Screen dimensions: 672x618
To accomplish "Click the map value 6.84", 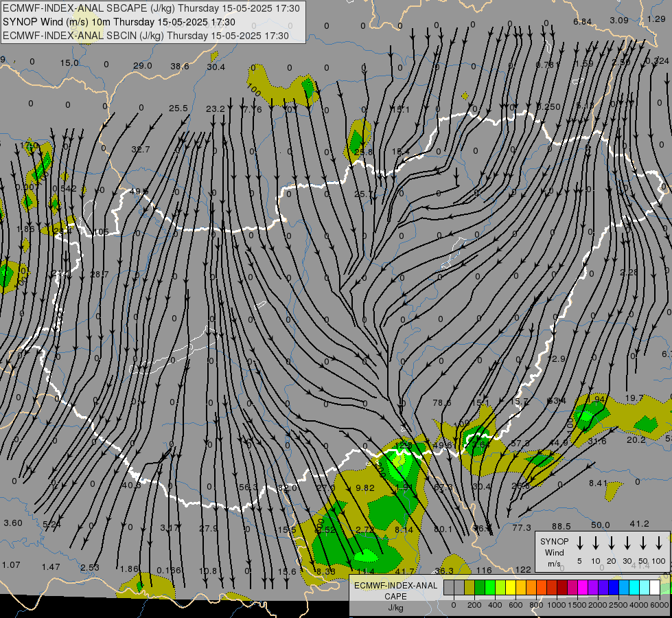I will tap(583, 22).
